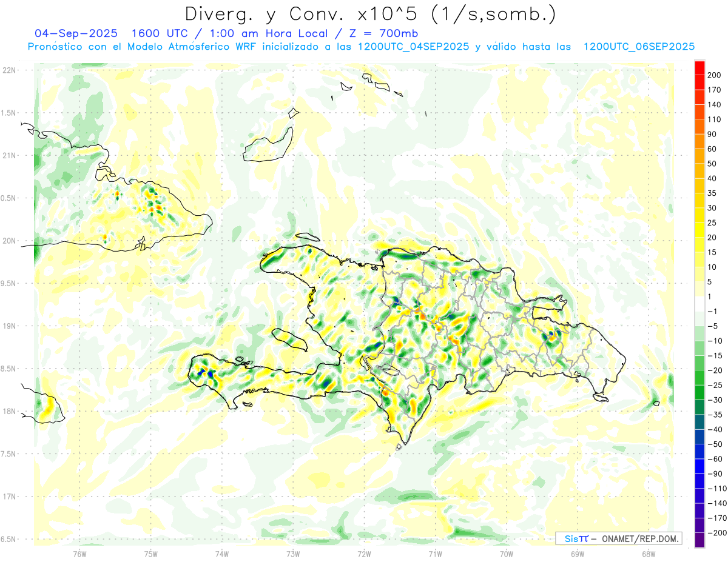The height and width of the screenshot is (562, 728).
Task: Pick the red band at colorbar top
Action: (x=699, y=68)
